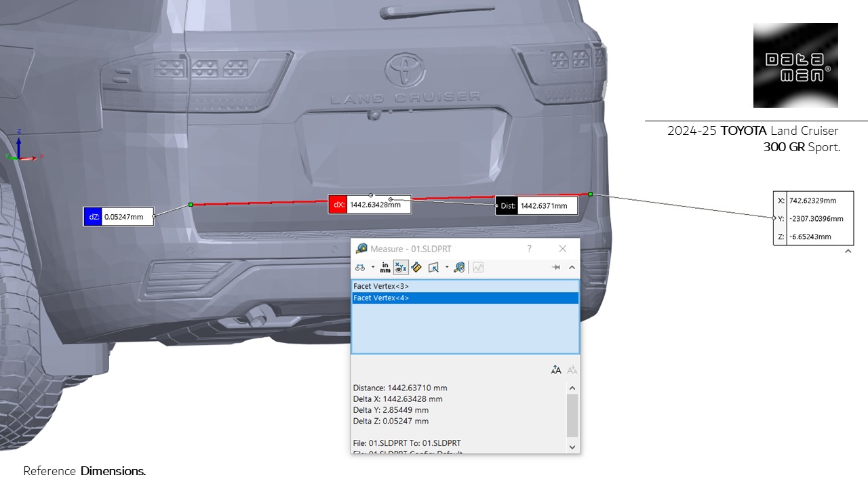Close the Measure - 01.SLDPRT dialog

pos(562,249)
